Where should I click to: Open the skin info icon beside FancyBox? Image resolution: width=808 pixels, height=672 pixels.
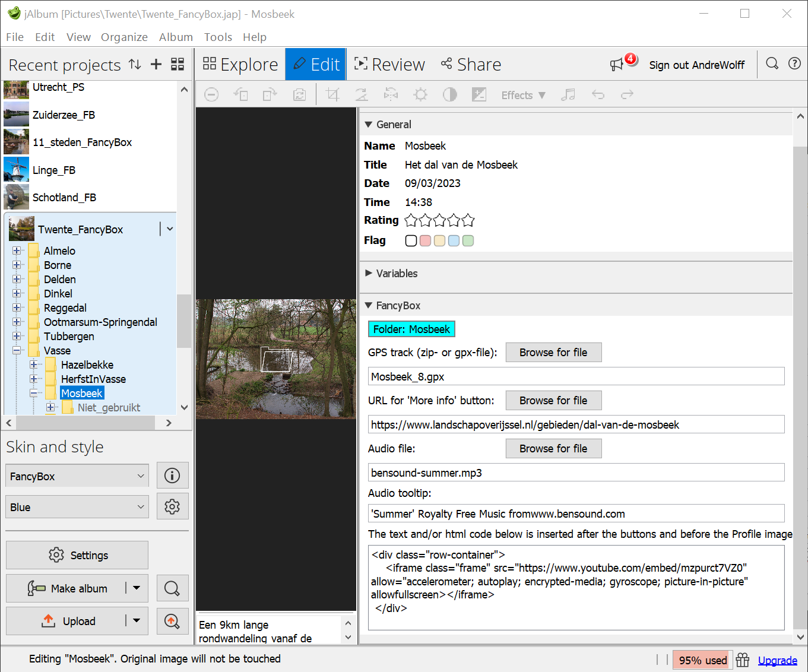pyautogui.click(x=172, y=476)
